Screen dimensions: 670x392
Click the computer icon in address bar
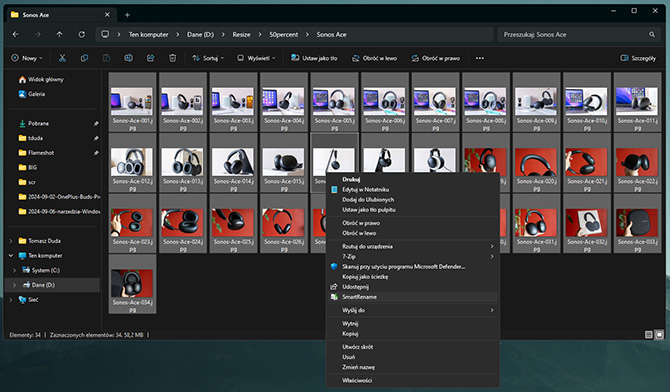point(105,34)
